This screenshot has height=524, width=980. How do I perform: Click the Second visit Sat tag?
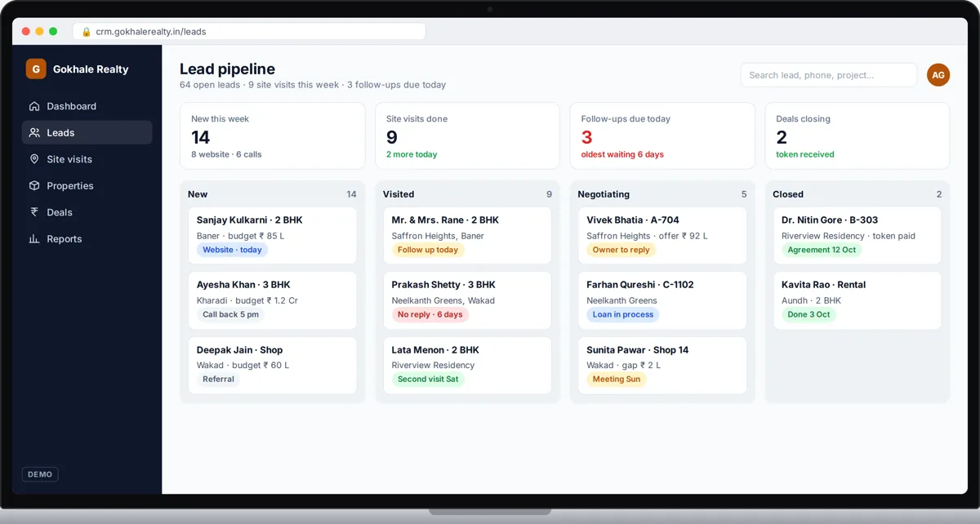[428, 379]
